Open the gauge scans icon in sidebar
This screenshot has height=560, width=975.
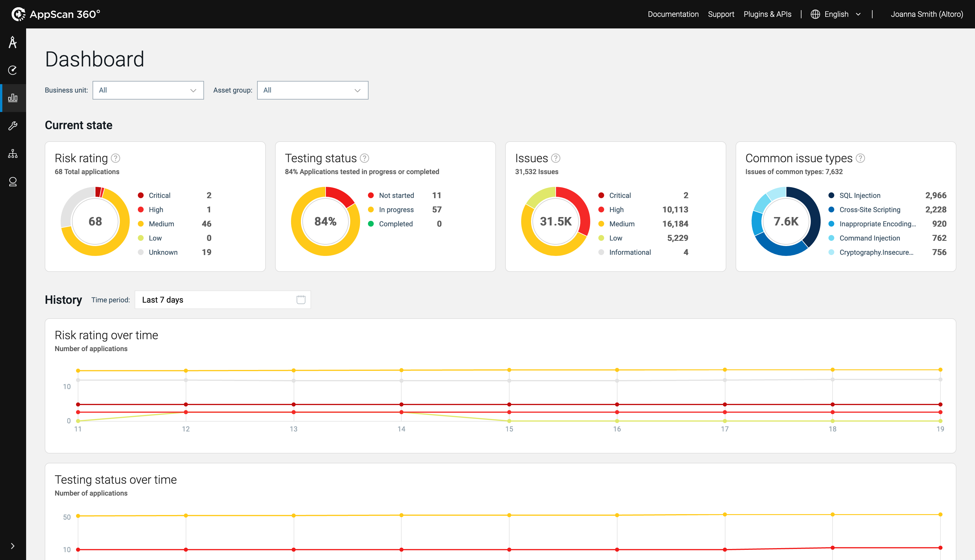click(x=13, y=70)
